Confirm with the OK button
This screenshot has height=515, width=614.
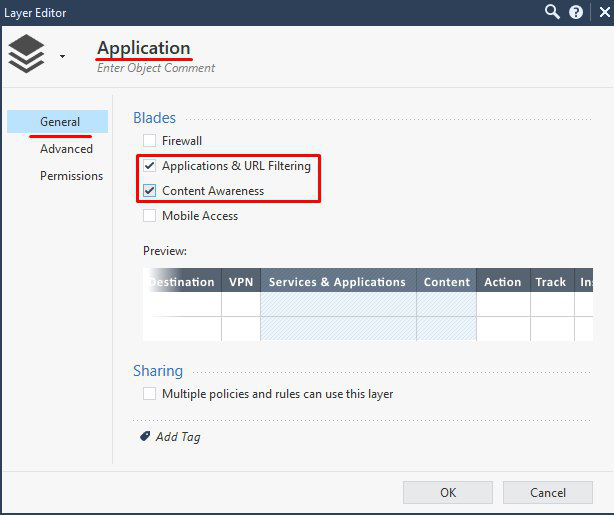click(x=448, y=492)
